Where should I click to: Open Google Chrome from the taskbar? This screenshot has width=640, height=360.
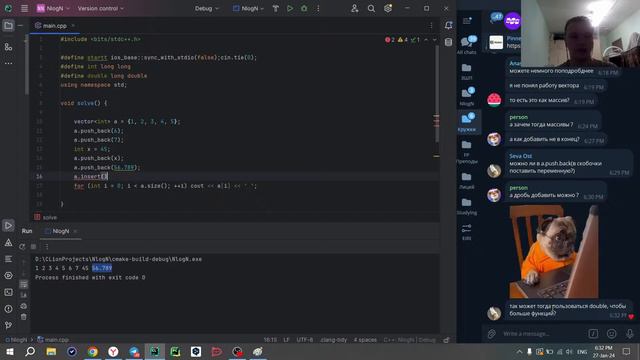[x=93, y=351]
